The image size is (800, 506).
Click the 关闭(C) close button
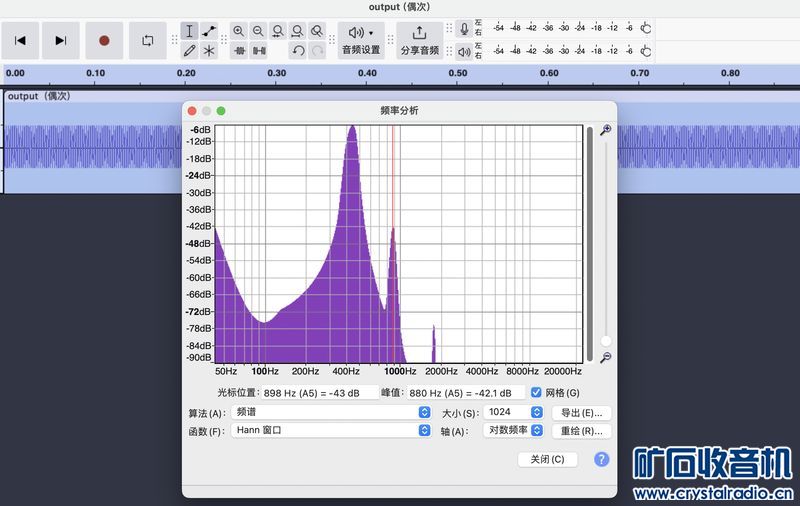tap(547, 459)
